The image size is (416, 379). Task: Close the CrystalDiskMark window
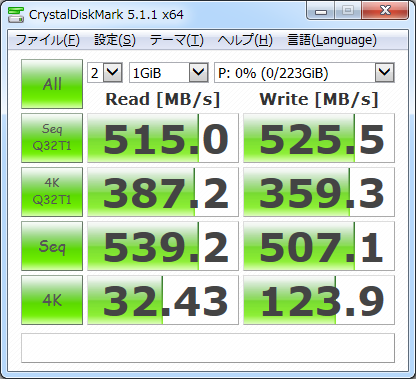click(x=385, y=11)
